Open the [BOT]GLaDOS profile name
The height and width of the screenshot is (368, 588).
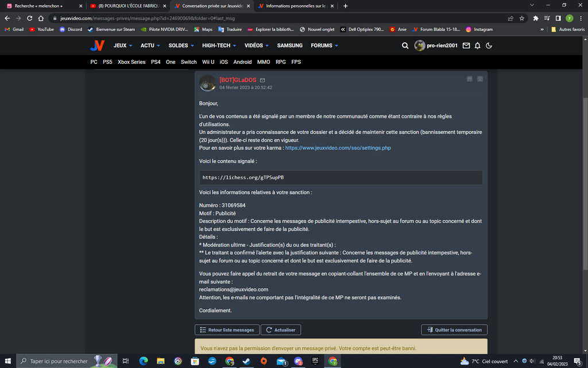point(238,80)
